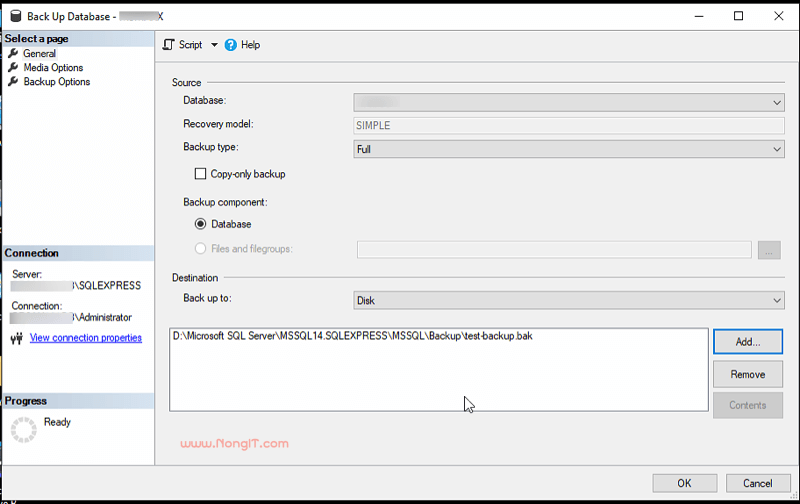Viewport: 800px width, 504px height.
Task: Click the wrench icon beside Media Options
Action: point(13,67)
